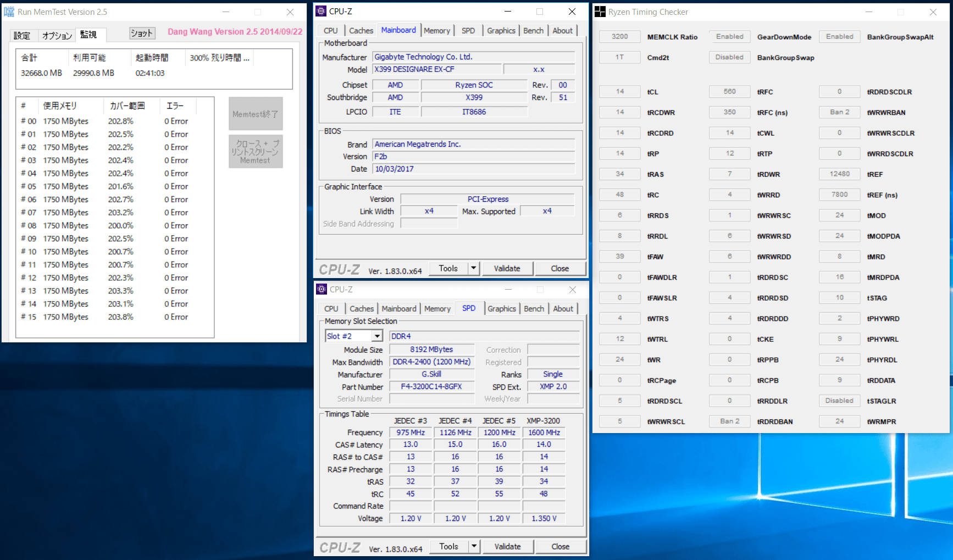953x560 pixels.
Task: Switch to CPU tab in upper CPU-Z
Action: coord(331,31)
